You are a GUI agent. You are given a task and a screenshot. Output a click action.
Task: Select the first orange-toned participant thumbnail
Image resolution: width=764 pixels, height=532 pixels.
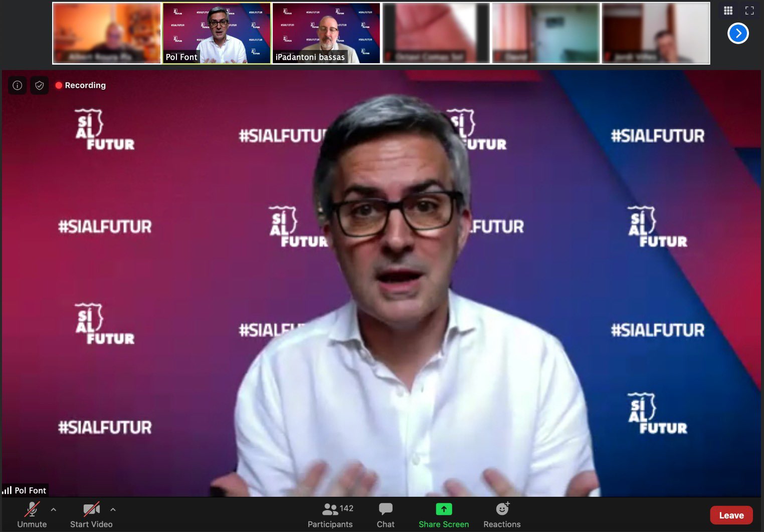[107, 33]
